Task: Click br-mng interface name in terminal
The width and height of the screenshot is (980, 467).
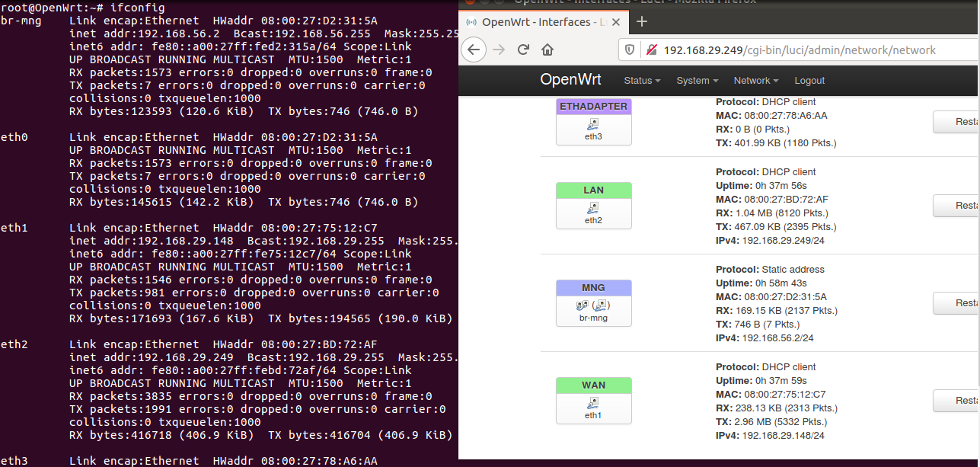Action: pyautogui.click(x=21, y=21)
